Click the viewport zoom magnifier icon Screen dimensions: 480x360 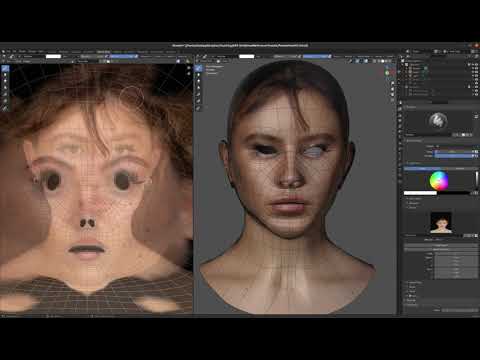393,83
